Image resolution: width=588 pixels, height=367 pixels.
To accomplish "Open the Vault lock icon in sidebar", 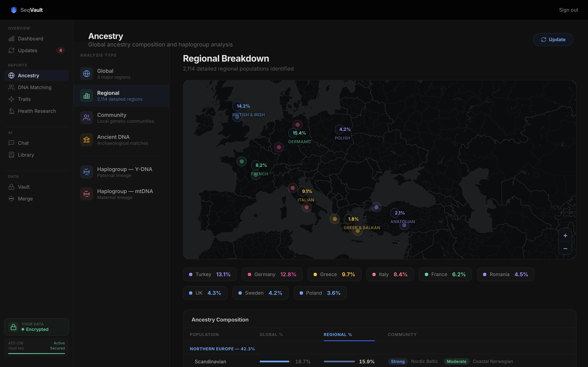I will tap(11, 187).
